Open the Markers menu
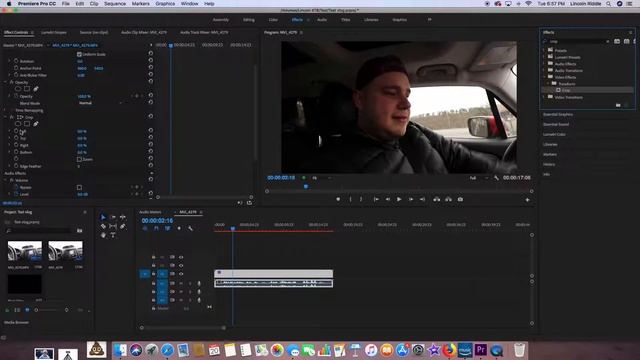Screen dimensions: 640x360 (140, 4)
